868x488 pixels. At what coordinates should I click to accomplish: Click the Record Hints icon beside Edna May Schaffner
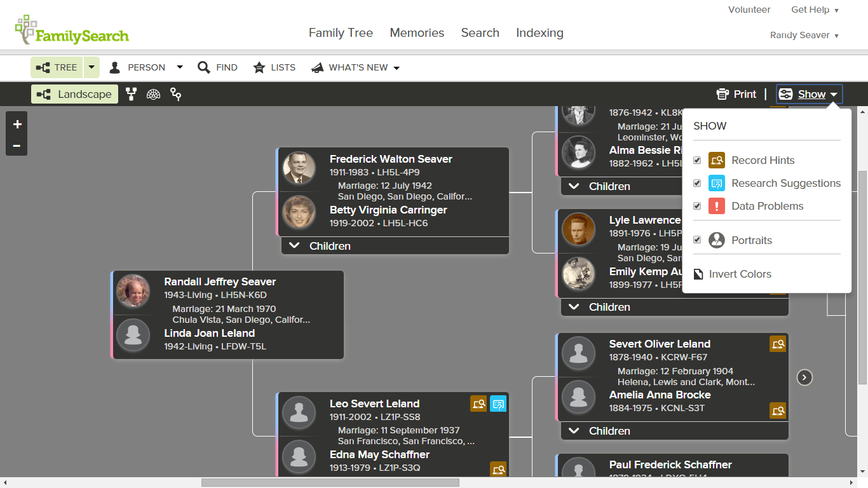click(499, 469)
